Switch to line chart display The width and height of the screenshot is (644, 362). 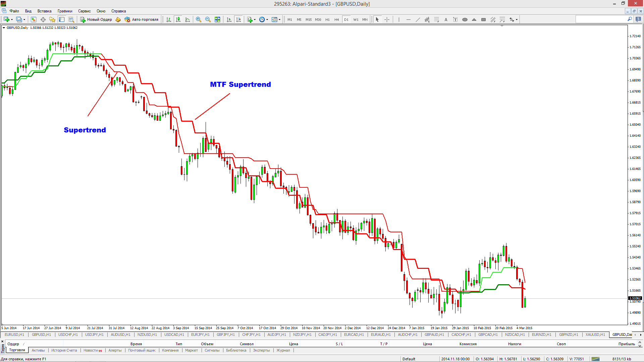point(187,19)
